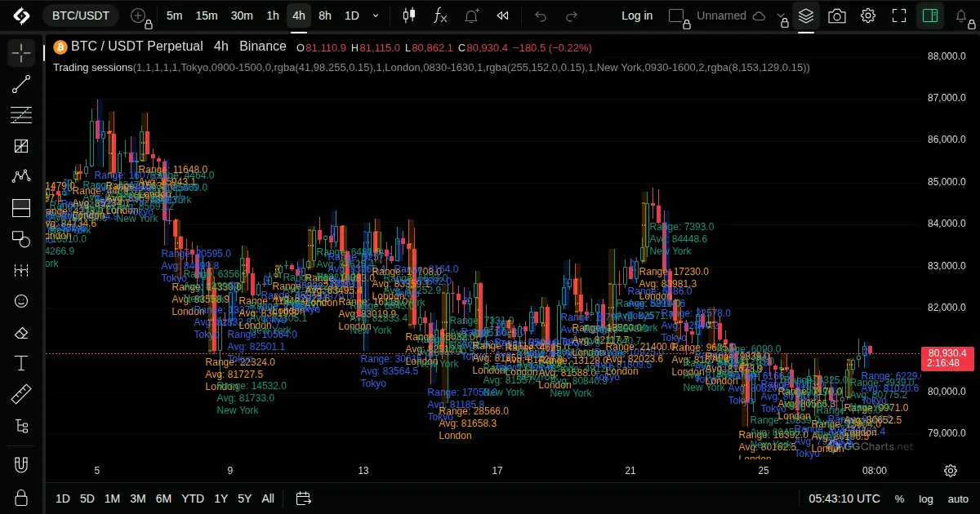Click the 05:43:10 UTC timezone display
Screen dimensions: 980x514
coord(844,498)
